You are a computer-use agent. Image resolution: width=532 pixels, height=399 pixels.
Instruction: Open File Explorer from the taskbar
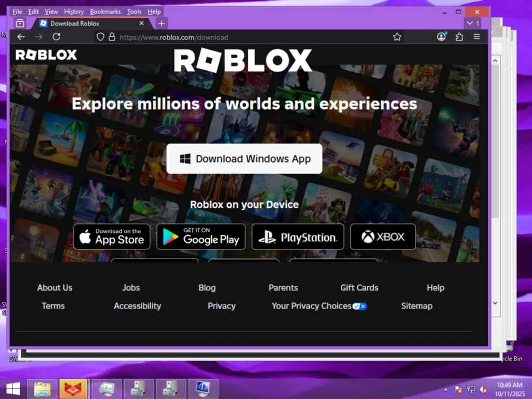(42, 389)
